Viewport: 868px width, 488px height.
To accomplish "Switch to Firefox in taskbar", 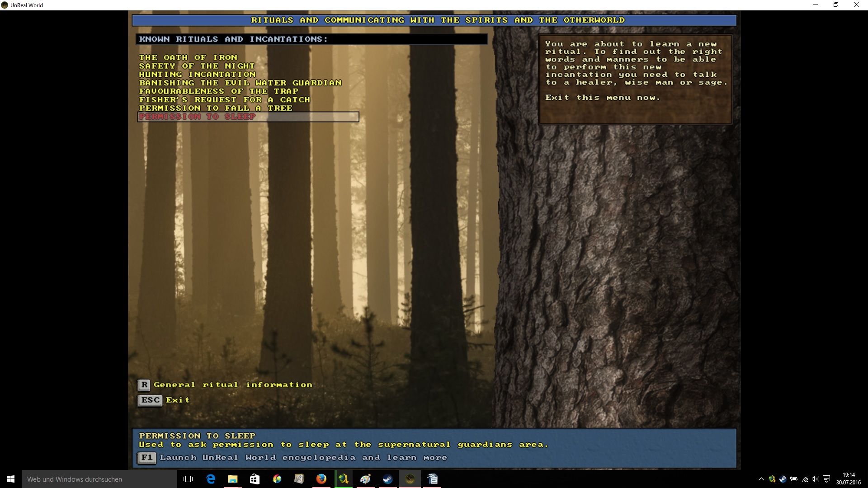I will click(321, 479).
